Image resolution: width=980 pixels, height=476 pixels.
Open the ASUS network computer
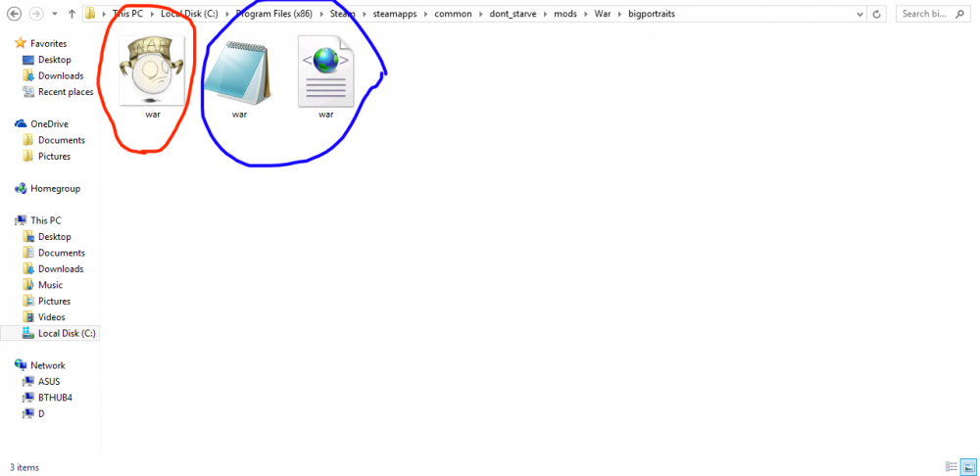pos(49,382)
